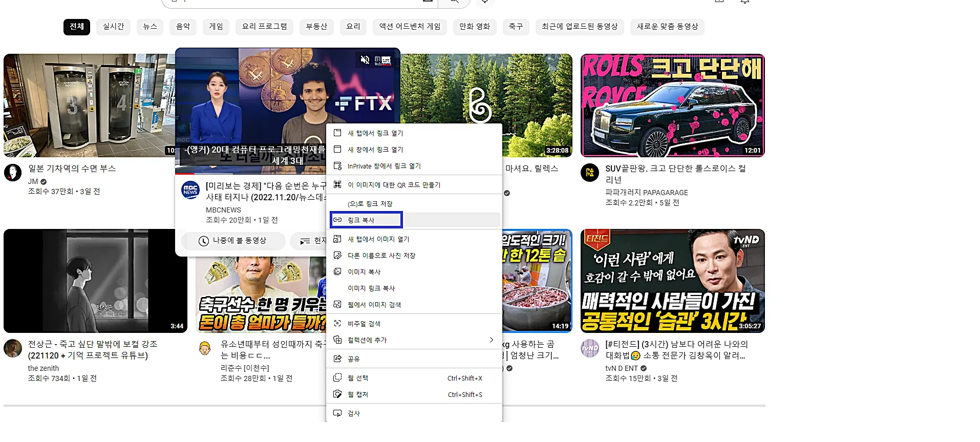Choose InPrivate 창에서 링크 열기

(x=414, y=166)
